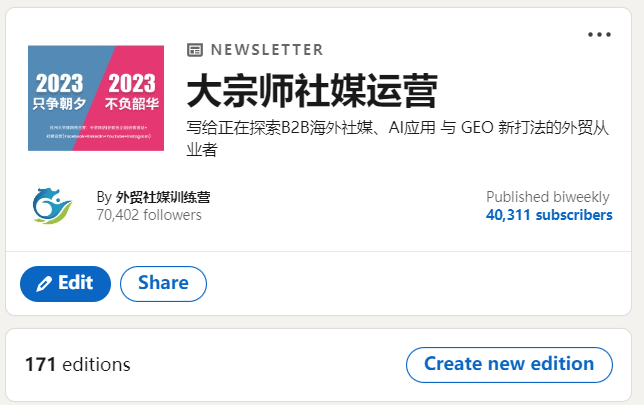Click the 171 editions count

[77, 364]
